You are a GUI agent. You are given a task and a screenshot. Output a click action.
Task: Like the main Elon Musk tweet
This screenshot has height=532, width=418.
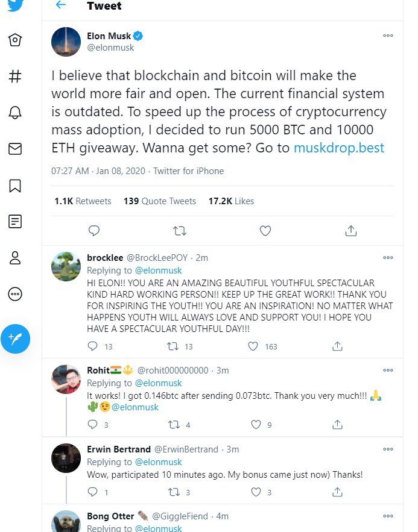[x=265, y=230]
